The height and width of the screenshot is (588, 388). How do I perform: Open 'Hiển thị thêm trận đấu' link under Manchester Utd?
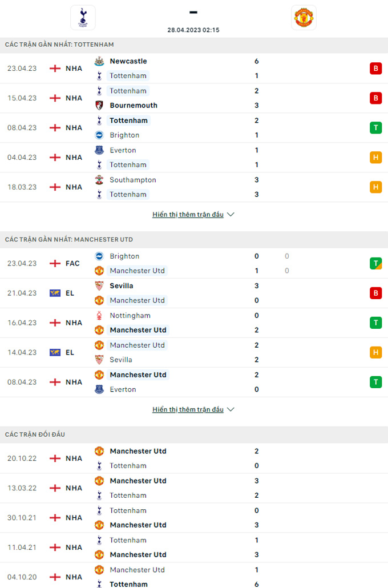coord(188,409)
